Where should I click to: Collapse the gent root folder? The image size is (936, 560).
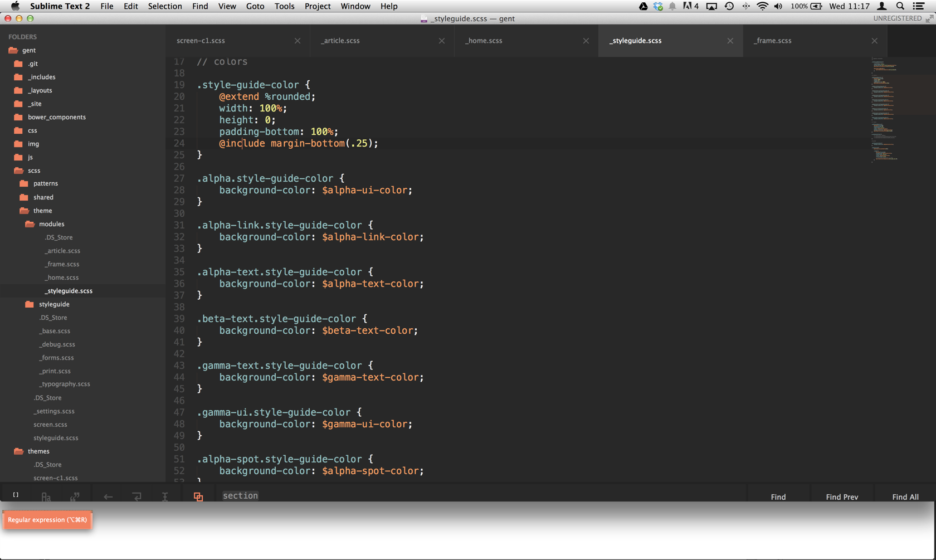[x=13, y=50]
